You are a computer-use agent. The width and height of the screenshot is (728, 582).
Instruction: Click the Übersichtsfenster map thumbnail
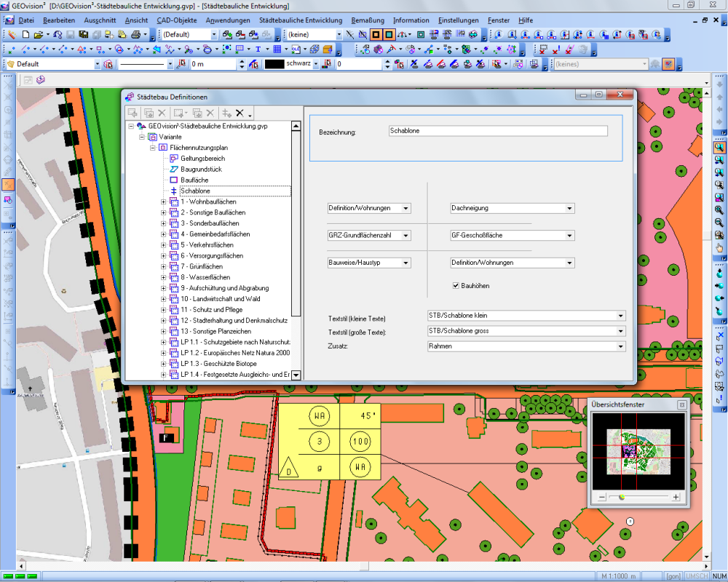pyautogui.click(x=638, y=452)
